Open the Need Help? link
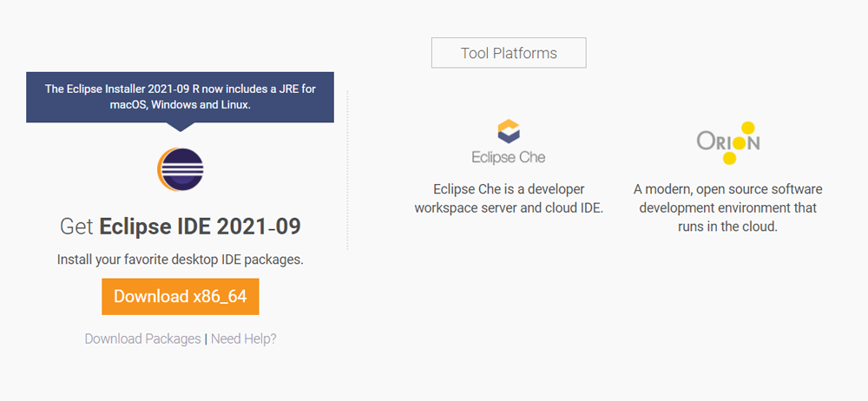 tap(244, 339)
